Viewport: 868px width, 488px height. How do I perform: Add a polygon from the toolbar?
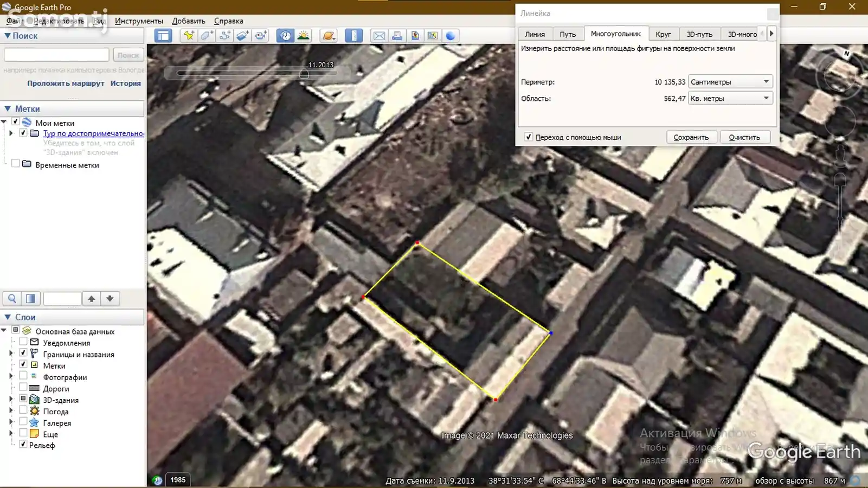click(207, 36)
